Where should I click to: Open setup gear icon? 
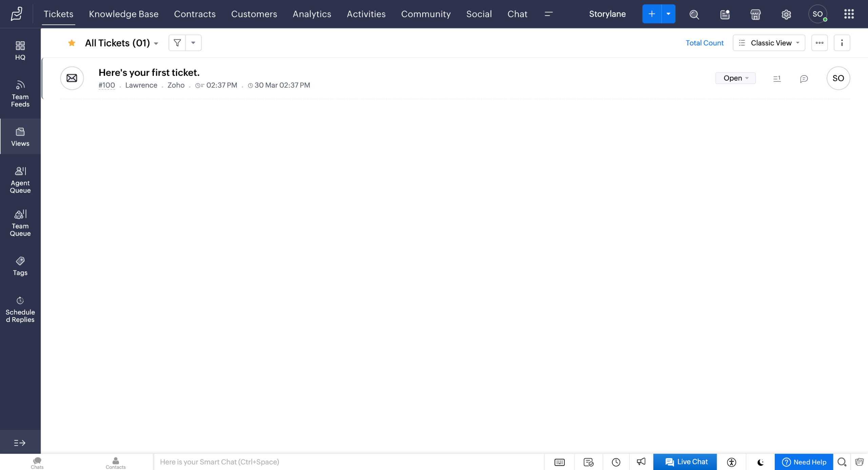786,14
